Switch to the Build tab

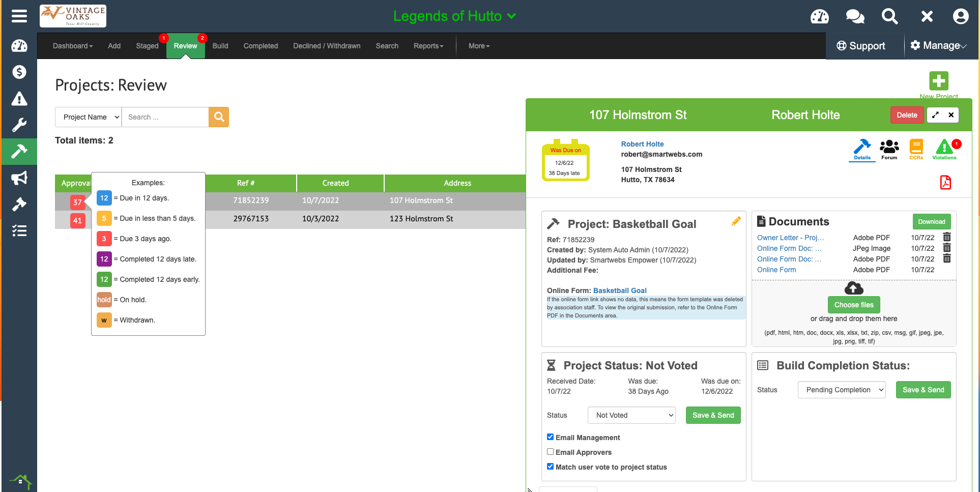click(x=220, y=46)
